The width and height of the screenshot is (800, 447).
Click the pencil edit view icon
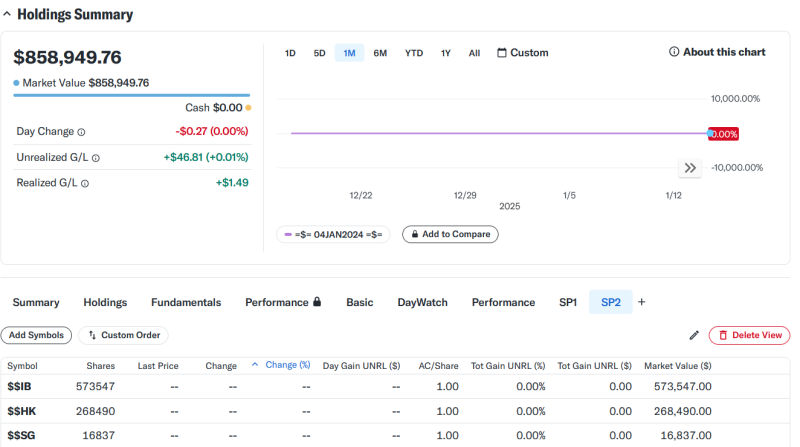click(694, 335)
